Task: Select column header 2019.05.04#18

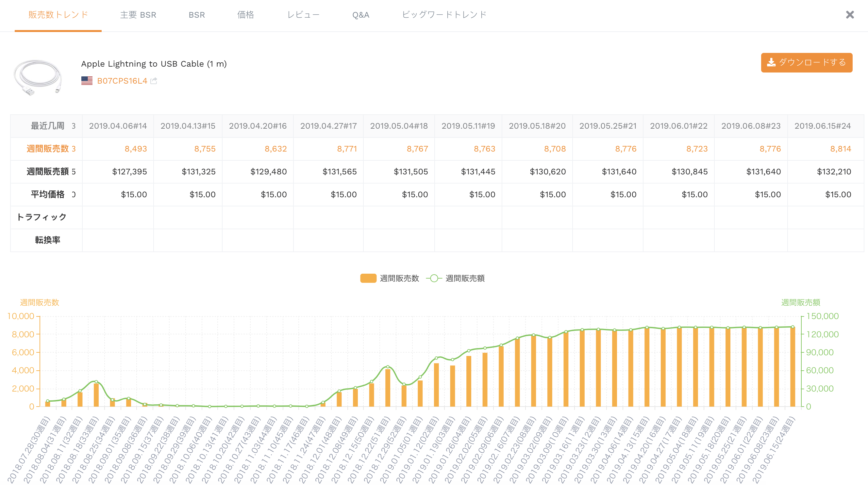Action: point(399,126)
